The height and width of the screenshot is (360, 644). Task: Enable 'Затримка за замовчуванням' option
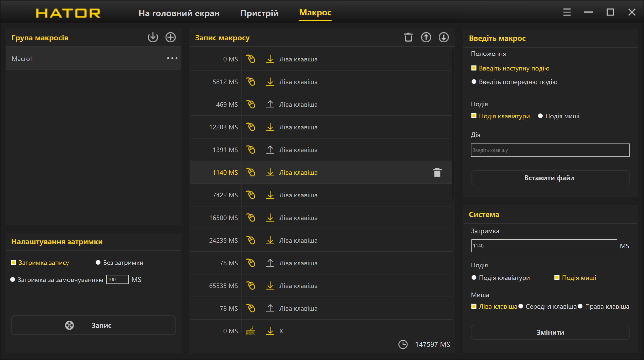click(x=13, y=280)
